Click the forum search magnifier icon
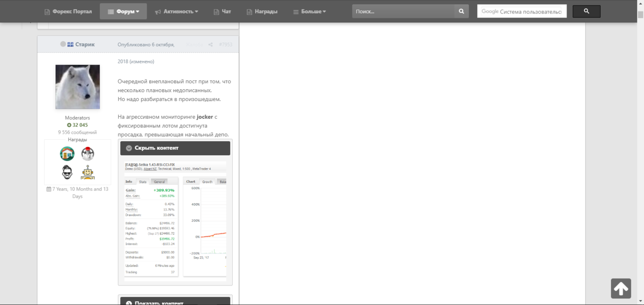Viewport: 644px width, 305px height. tap(461, 11)
